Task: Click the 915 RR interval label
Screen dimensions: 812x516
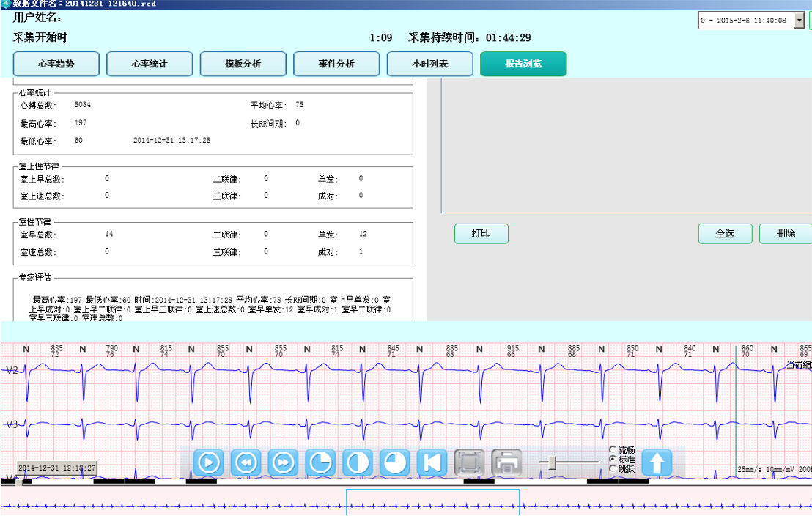Action: pos(513,348)
